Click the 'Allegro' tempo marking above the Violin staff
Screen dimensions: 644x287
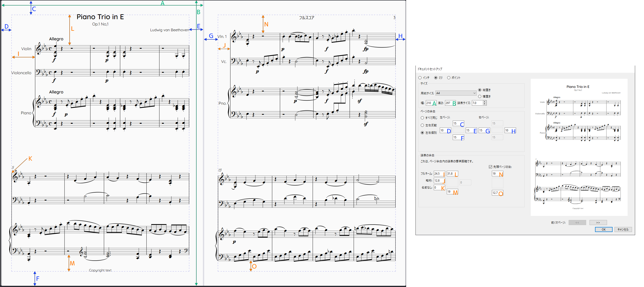(x=56, y=39)
